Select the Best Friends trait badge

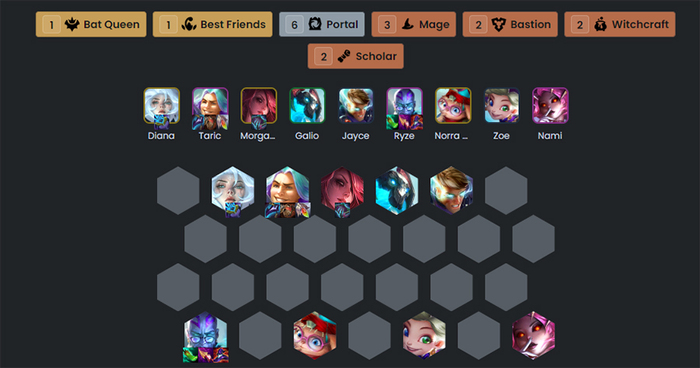pyautogui.click(x=212, y=25)
